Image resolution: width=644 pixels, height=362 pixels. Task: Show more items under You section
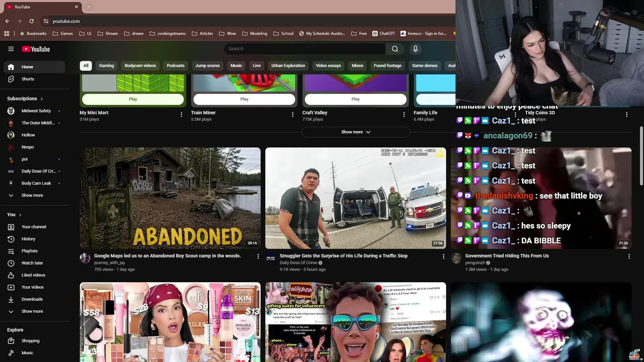[x=34, y=311]
